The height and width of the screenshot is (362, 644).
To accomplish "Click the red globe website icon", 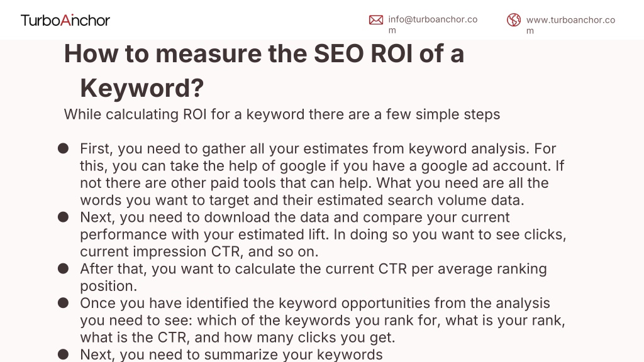I will (x=514, y=19).
